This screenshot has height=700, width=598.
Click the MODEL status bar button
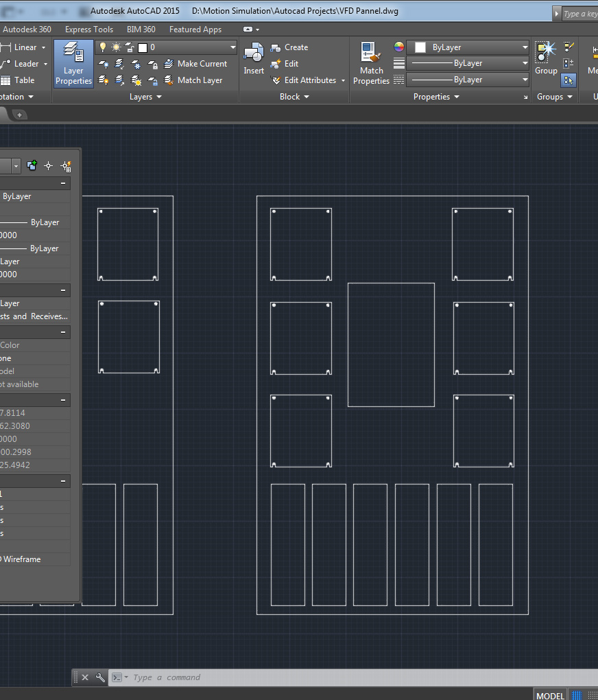pos(550,695)
